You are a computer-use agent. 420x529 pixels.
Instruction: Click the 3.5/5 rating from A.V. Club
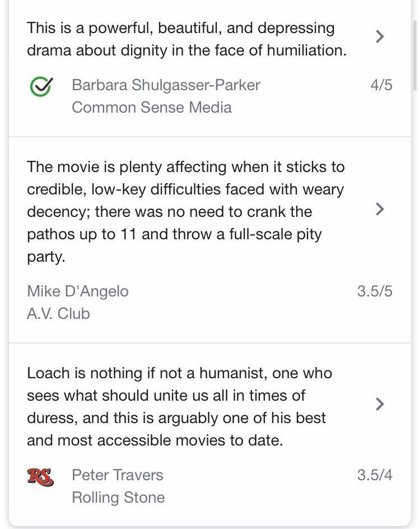point(375,291)
